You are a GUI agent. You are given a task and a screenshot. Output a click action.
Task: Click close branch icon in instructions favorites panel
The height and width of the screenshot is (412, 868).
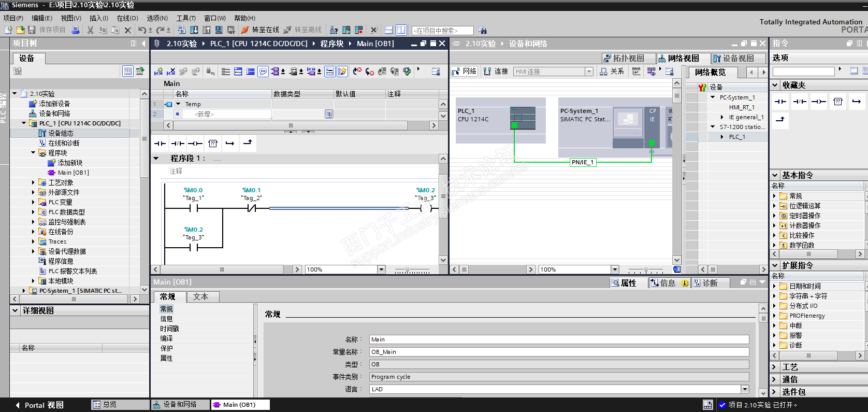780,120
